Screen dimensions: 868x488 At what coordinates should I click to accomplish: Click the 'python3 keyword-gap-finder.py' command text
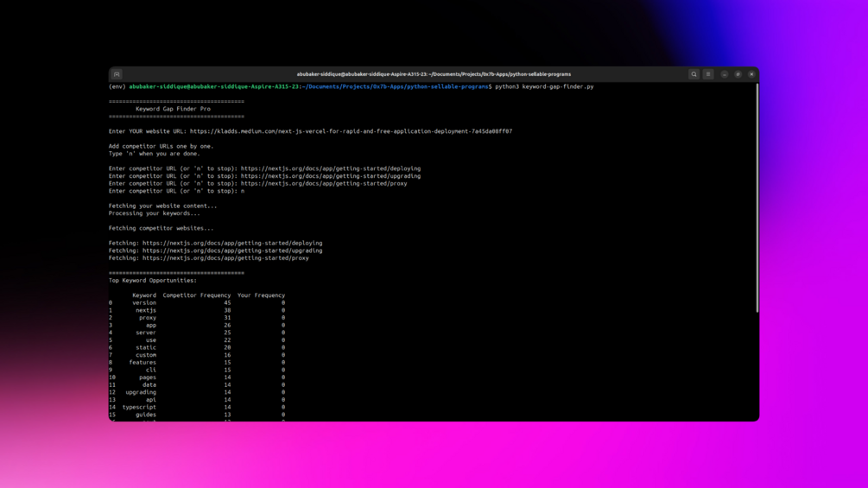pyautogui.click(x=544, y=86)
